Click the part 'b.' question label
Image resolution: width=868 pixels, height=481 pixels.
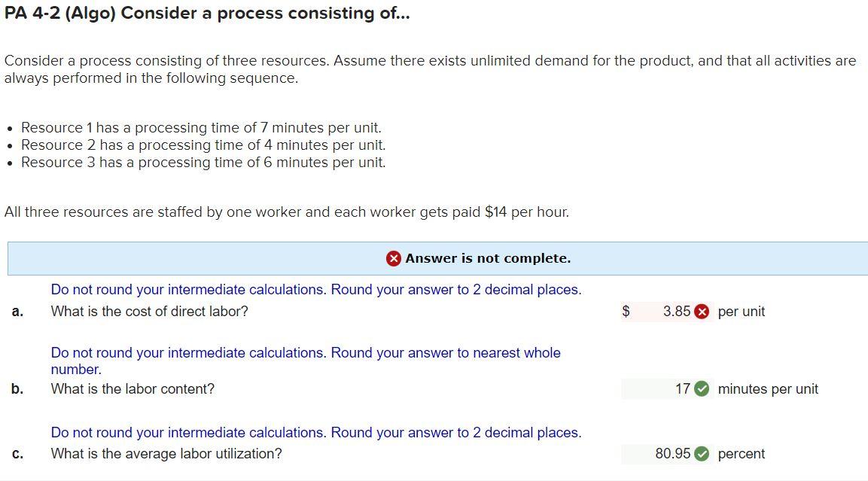pyautogui.click(x=17, y=388)
